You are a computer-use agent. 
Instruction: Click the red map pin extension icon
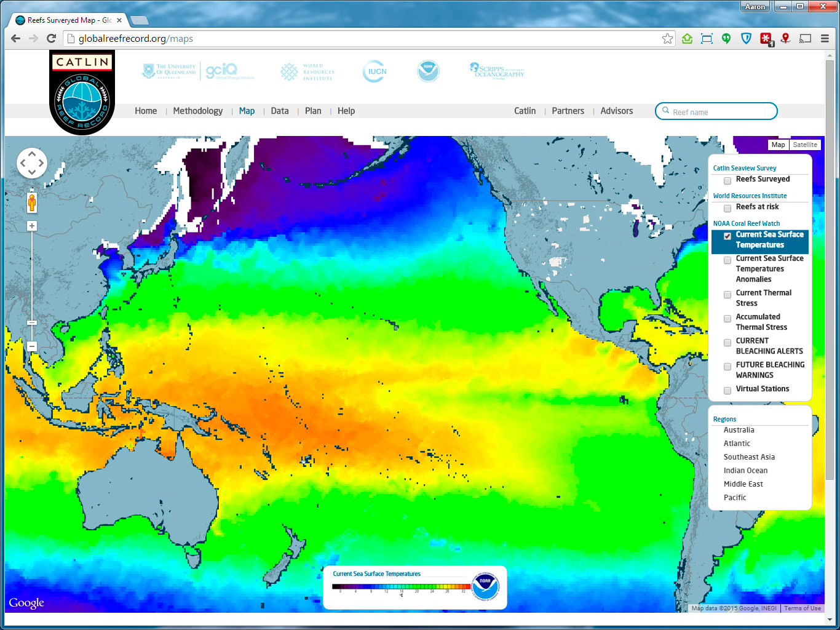click(x=785, y=38)
